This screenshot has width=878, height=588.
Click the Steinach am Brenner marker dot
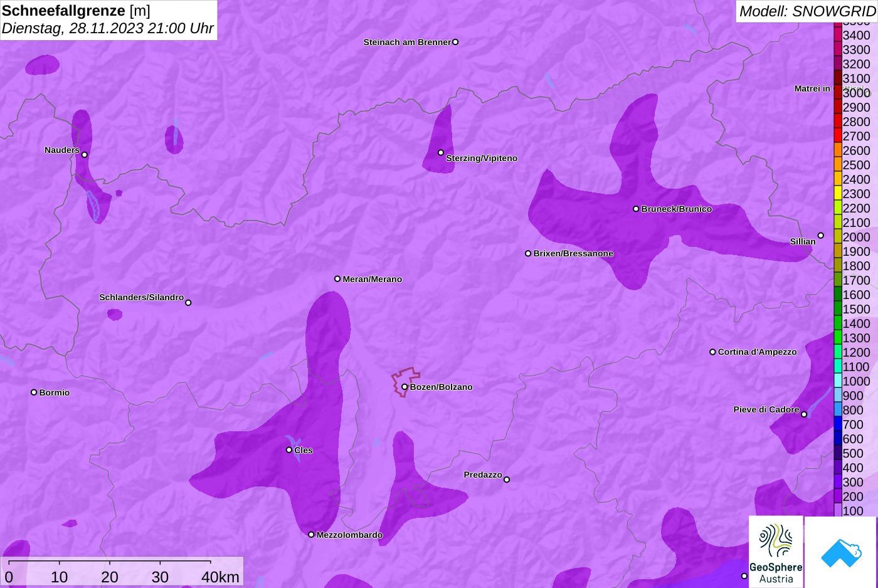[455, 42]
